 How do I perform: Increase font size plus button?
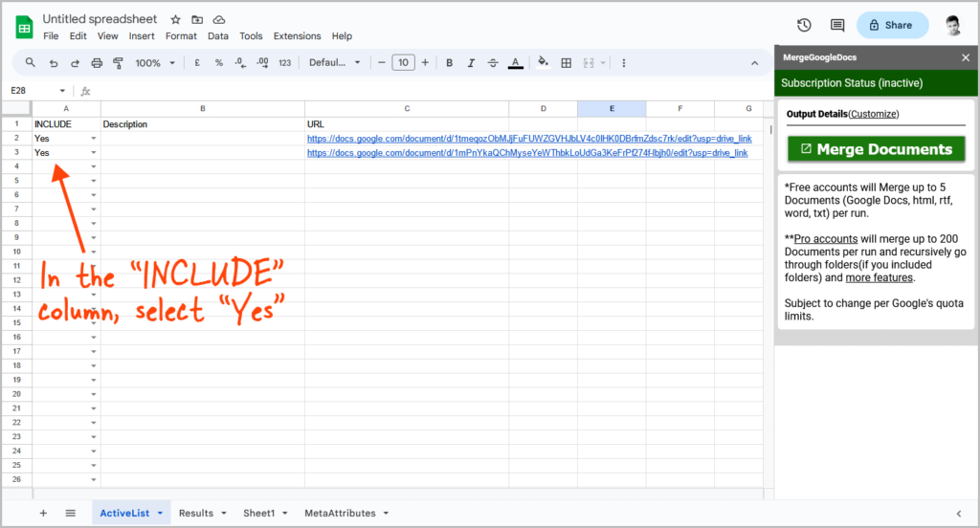click(425, 62)
